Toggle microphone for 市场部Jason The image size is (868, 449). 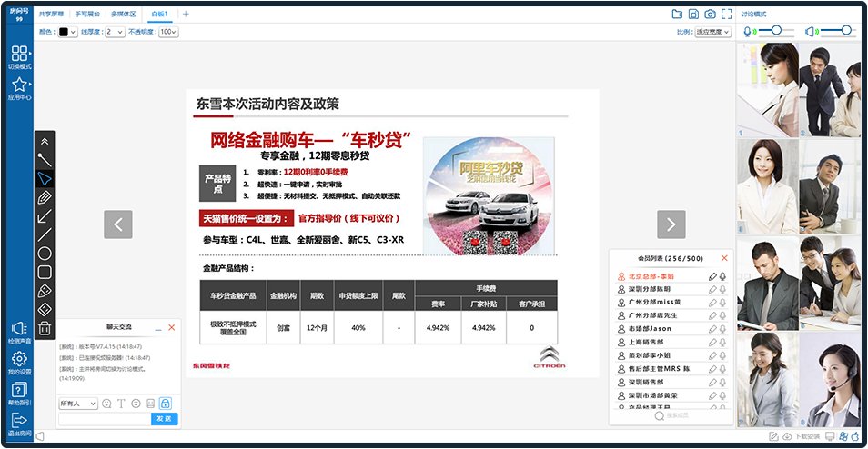[x=722, y=329]
